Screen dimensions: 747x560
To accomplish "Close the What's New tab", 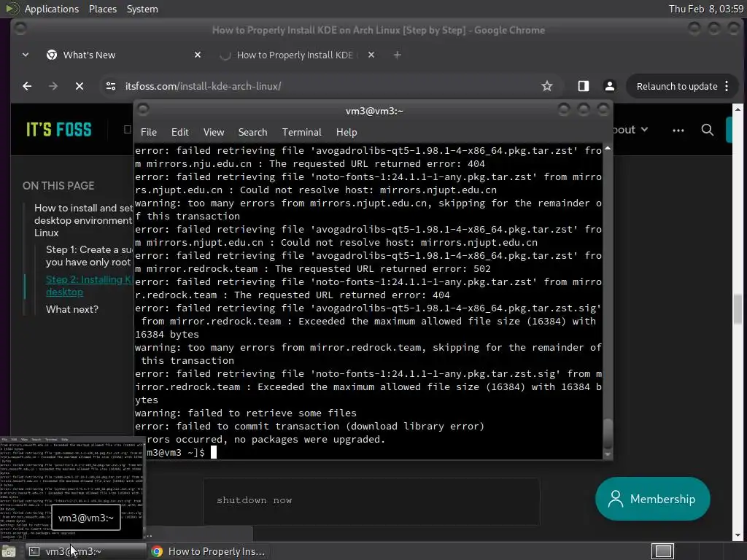I will (x=198, y=55).
